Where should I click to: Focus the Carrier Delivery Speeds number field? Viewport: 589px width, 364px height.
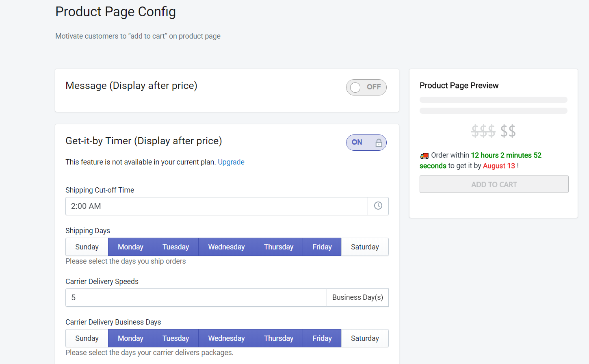coord(196,298)
